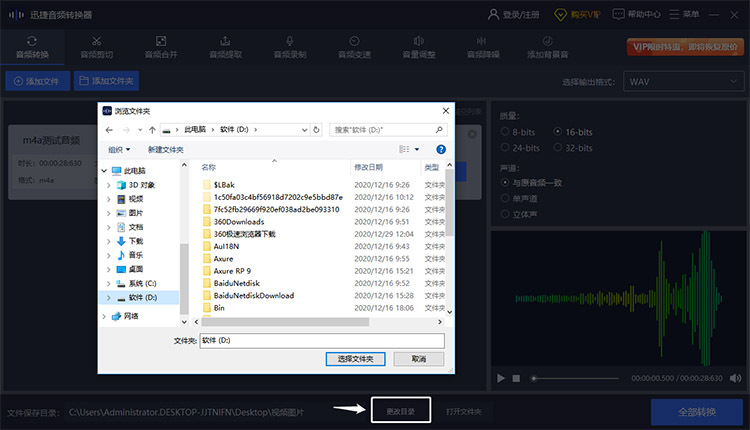
Task: Stop the audio preview playback
Action: pos(516,378)
